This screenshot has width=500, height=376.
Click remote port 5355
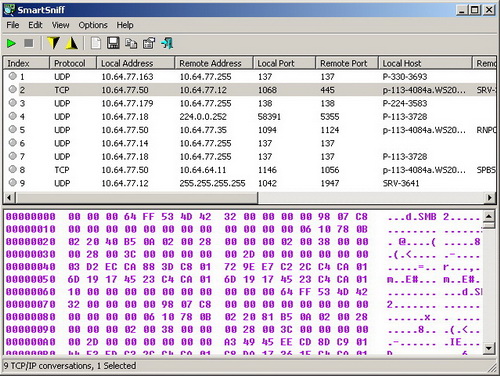[x=330, y=117]
